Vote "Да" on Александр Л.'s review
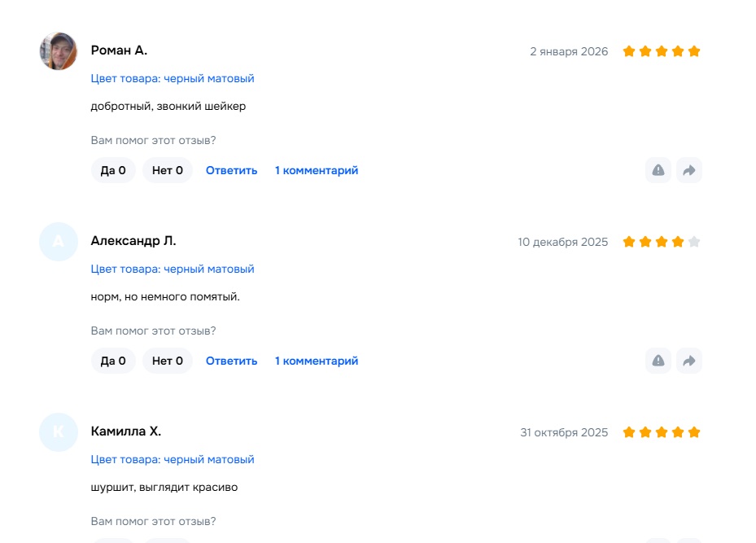 113,361
